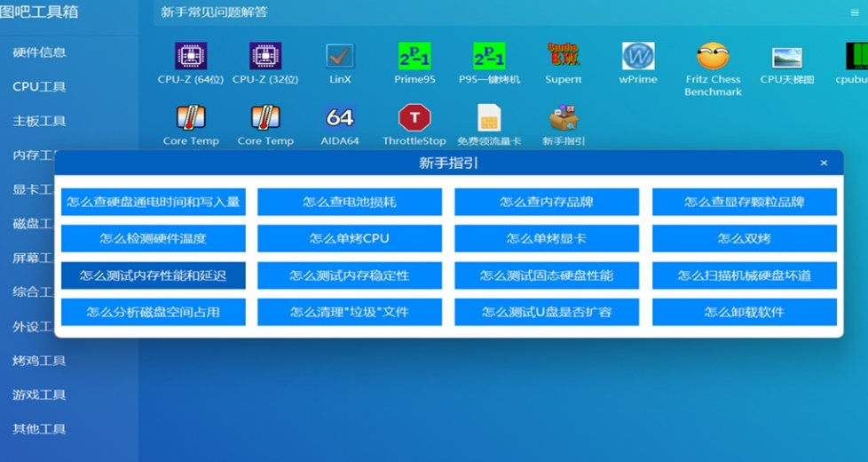Click 怎么查电池损耗 button

point(350,202)
